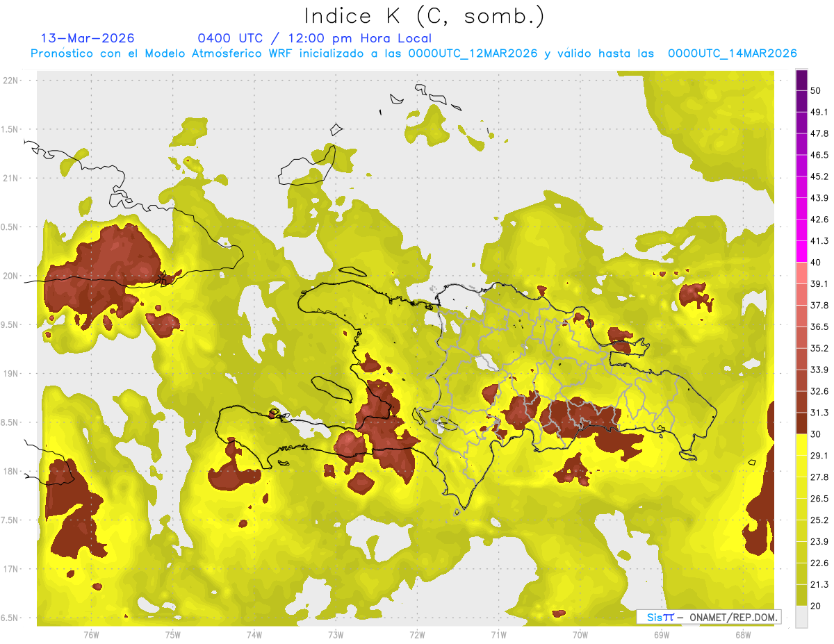Click the color bar value '49.1'

[819, 112]
